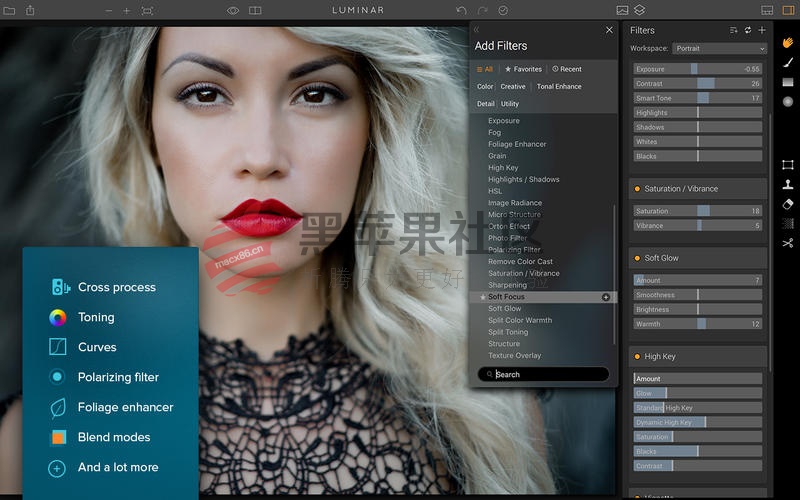Viewport: 800px width, 500px height.
Task: Select the Color filter category
Action: pyautogui.click(x=485, y=86)
